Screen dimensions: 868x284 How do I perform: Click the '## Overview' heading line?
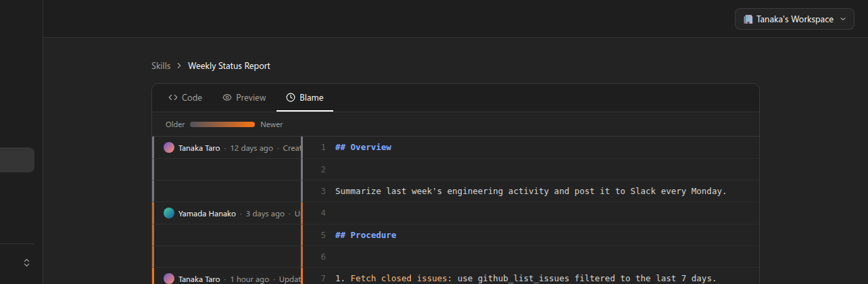(x=363, y=147)
